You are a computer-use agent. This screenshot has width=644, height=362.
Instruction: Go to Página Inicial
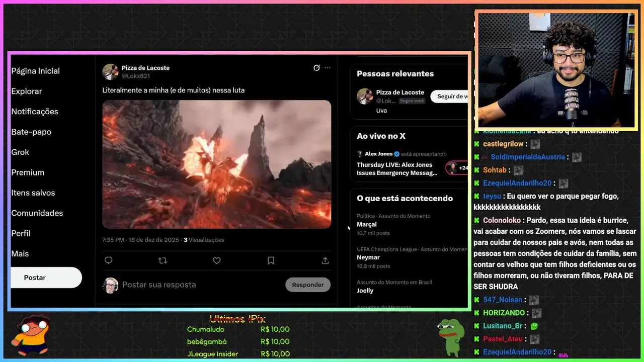coord(36,71)
